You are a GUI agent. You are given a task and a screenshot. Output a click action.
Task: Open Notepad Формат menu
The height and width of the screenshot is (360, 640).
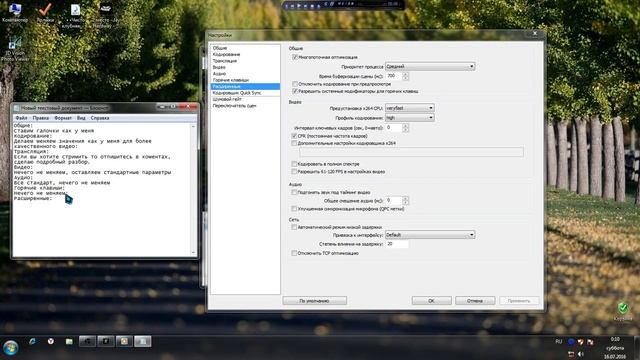(63, 118)
